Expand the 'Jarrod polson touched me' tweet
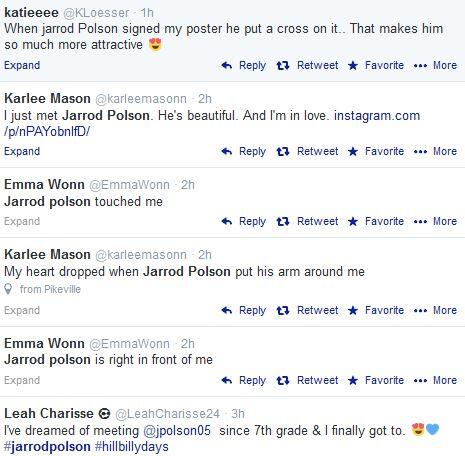465x456 pixels. pyautogui.click(x=22, y=221)
